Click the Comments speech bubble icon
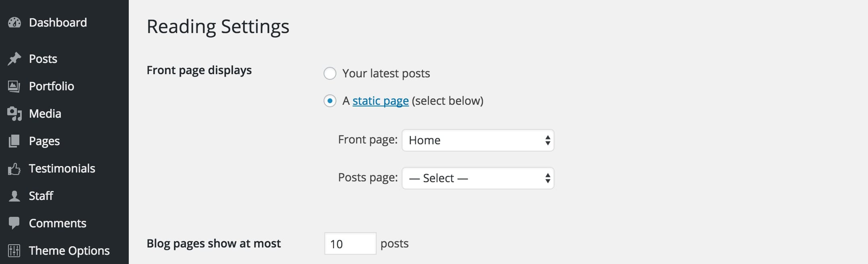Viewport: 868px width, 264px height. (x=14, y=223)
